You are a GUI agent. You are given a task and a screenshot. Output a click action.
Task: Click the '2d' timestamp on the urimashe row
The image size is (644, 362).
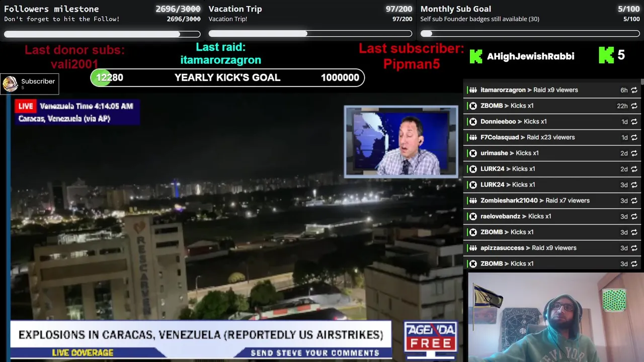[624, 153]
